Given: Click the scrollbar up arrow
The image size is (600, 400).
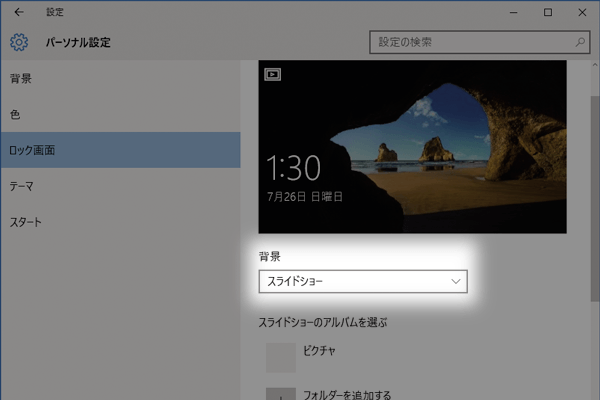Looking at the screenshot, I should (595, 65).
